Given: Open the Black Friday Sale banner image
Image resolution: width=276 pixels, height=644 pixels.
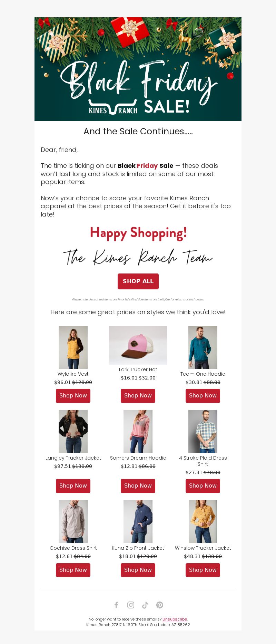Looking at the screenshot, I should tap(138, 69).
